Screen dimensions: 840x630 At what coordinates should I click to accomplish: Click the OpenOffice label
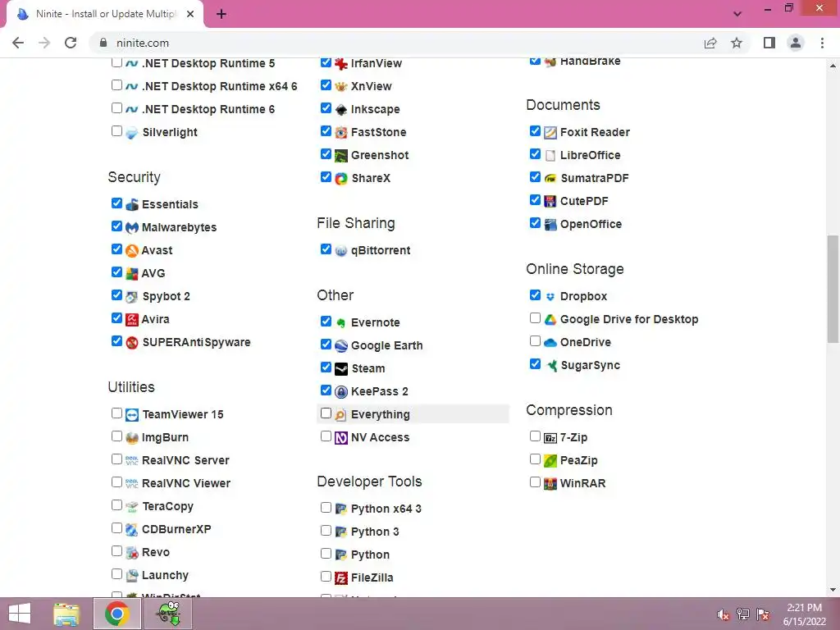[x=591, y=225]
